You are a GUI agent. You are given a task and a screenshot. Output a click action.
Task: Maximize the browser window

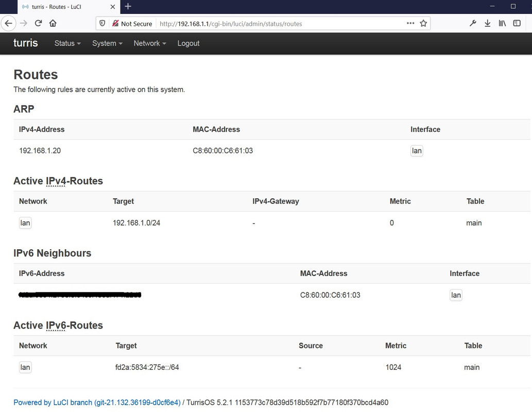513,7
